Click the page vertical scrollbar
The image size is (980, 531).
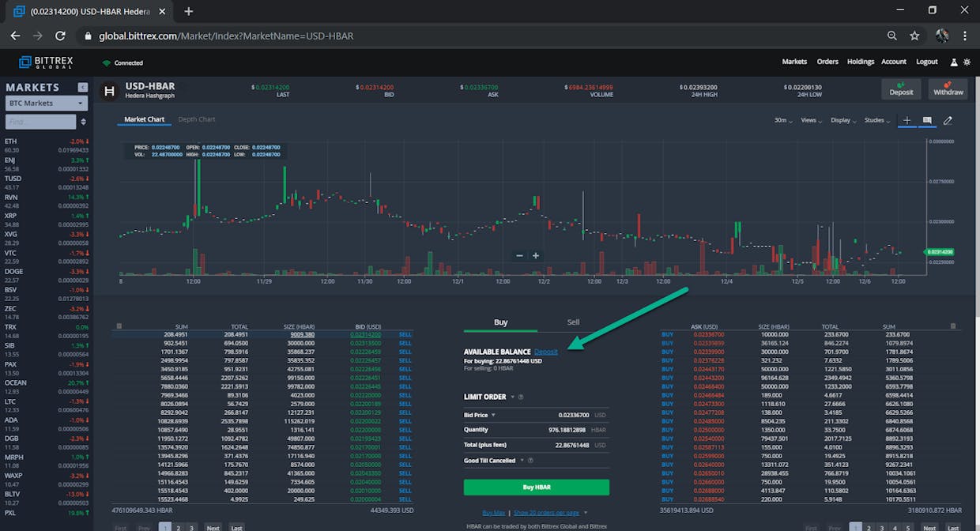pos(976,198)
